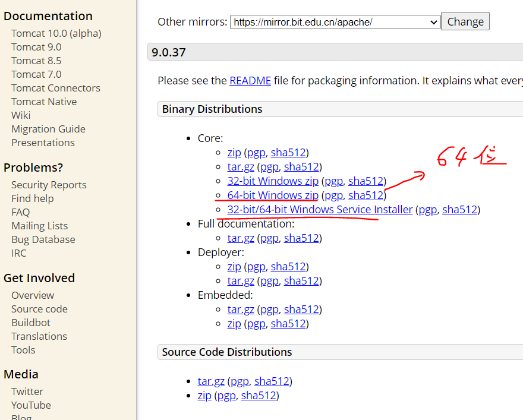Open sha512 for 32-bit Windows zip
523x420 pixels.
click(x=366, y=181)
